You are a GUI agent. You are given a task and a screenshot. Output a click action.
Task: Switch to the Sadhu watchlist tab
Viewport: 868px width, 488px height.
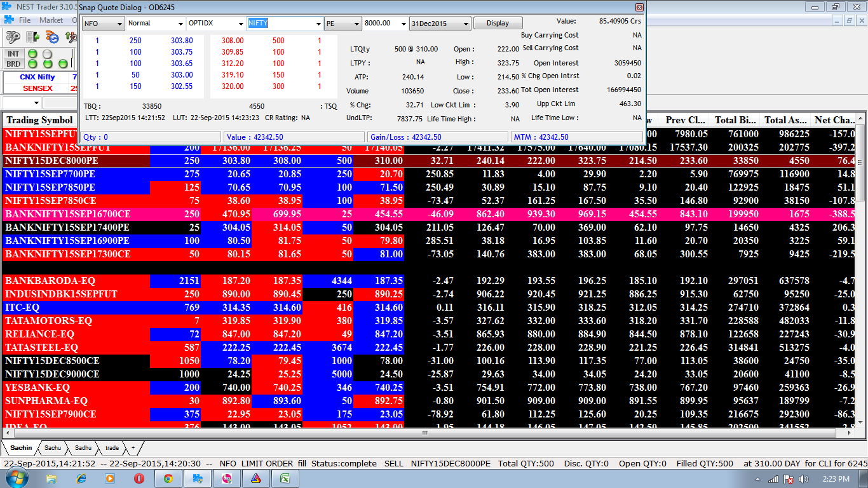tap(83, 448)
